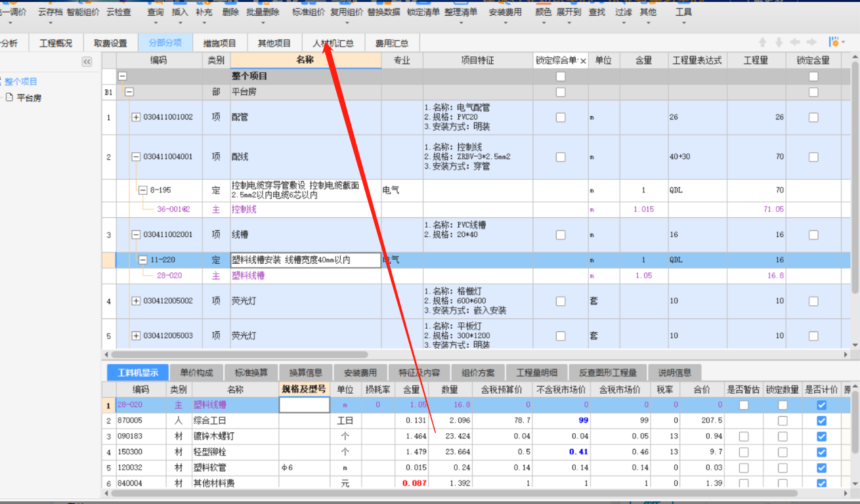Switch to the 其他项目 tab
Viewport: 860px width, 504px height.
point(274,43)
